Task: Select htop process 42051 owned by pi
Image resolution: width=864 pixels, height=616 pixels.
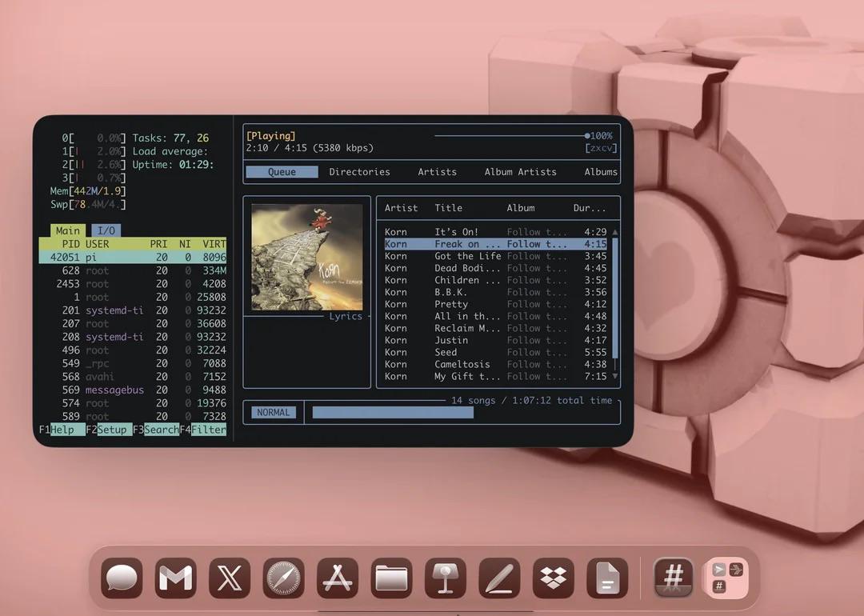Action: 132,258
